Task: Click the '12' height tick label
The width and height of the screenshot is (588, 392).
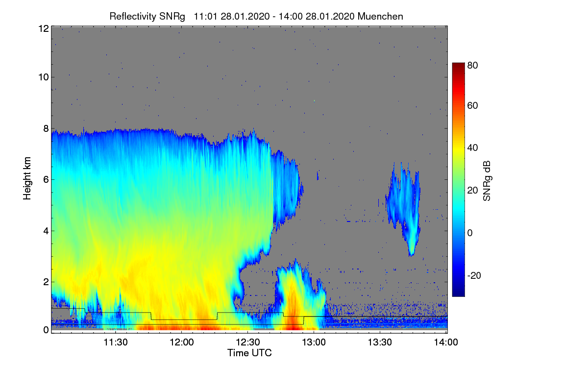Action: point(43,28)
